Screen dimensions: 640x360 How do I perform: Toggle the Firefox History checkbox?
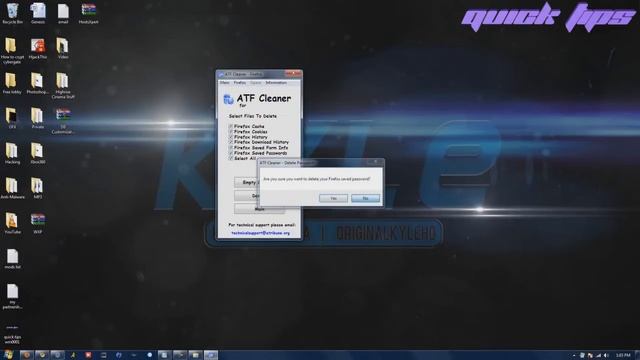click(231, 137)
